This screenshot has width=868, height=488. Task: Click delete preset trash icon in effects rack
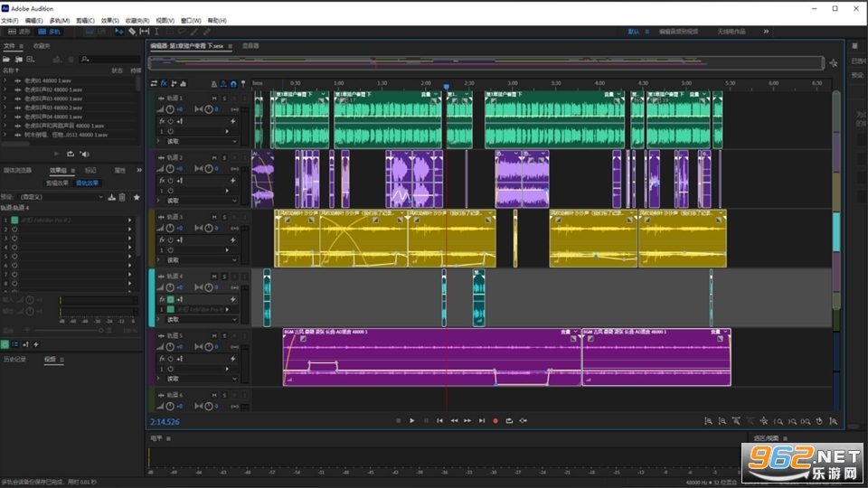[122, 197]
